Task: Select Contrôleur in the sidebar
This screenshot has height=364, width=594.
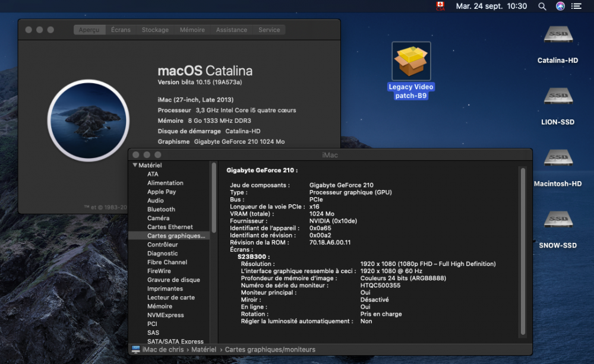Action: (163, 245)
